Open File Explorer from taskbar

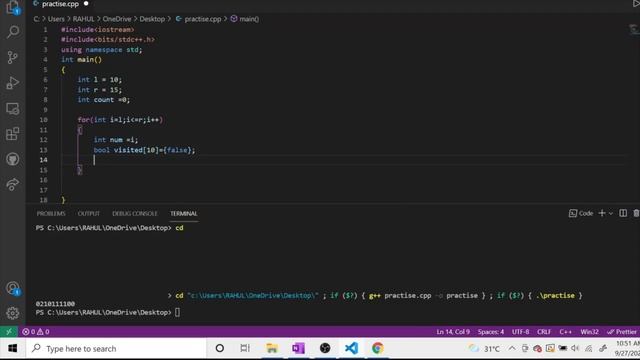click(x=271, y=348)
